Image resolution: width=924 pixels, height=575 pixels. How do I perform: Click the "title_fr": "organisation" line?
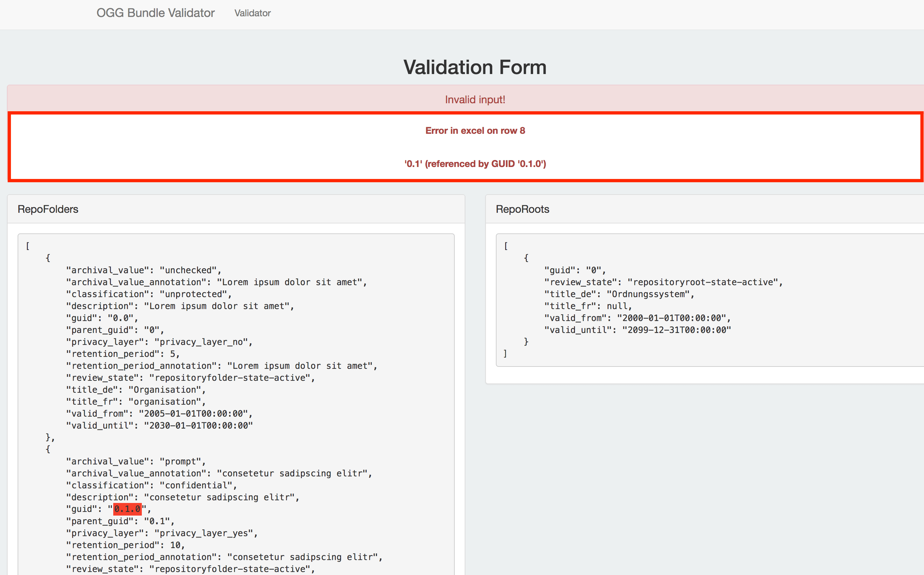(136, 402)
